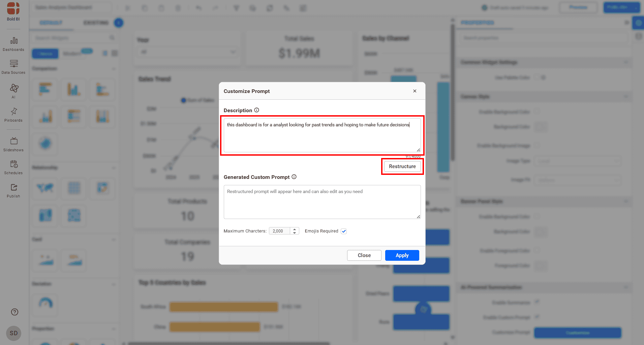Open Slideshows in the sidebar
The image size is (644, 345).
coord(13,145)
